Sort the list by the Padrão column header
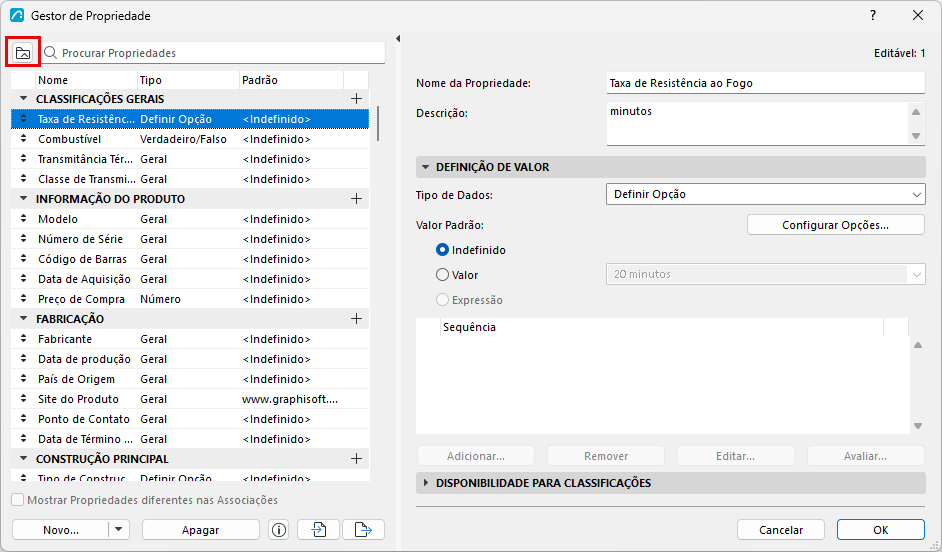 pyautogui.click(x=291, y=80)
